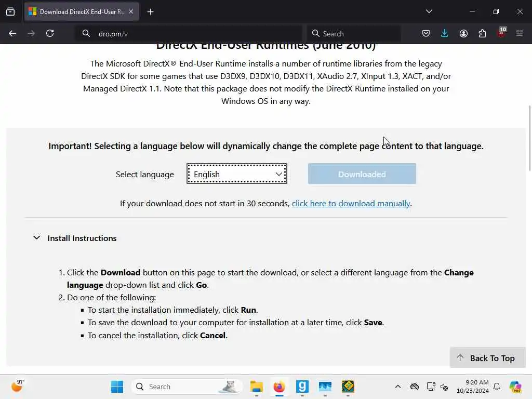Open the blue 'g' app in taskbar
Screen dimensions: 532x399
(x=302, y=387)
